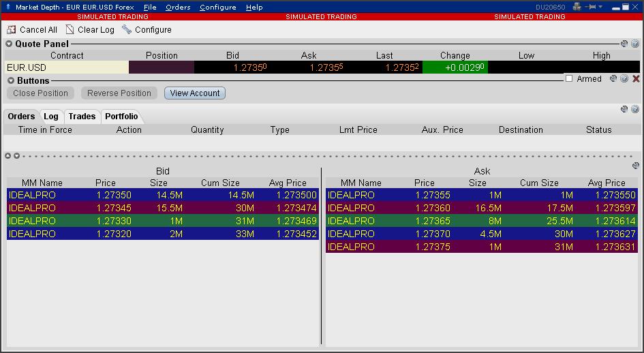Click the Time in Force column header
The image size is (644, 353).
click(x=45, y=130)
